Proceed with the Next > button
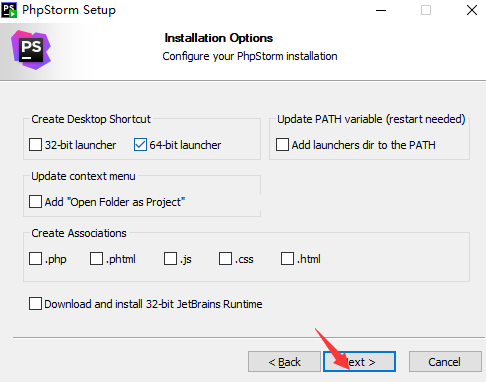Image resolution: width=486 pixels, height=382 pixels. [x=359, y=362]
